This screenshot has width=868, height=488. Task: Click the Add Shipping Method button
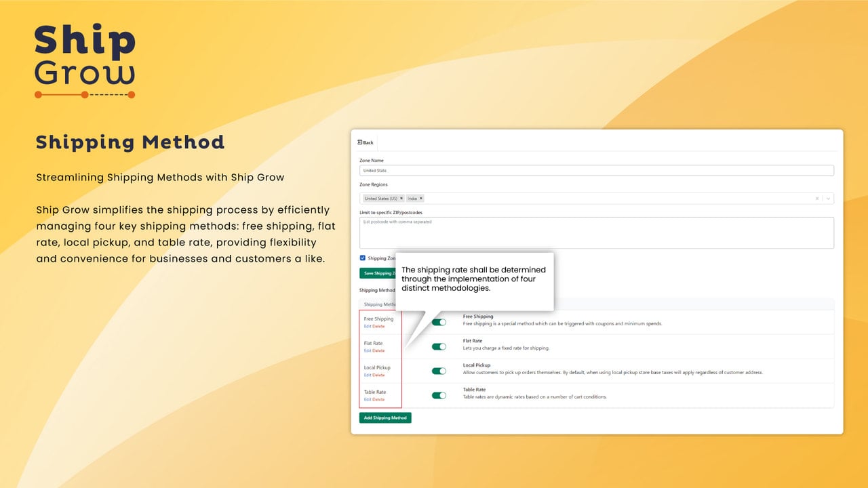click(385, 418)
